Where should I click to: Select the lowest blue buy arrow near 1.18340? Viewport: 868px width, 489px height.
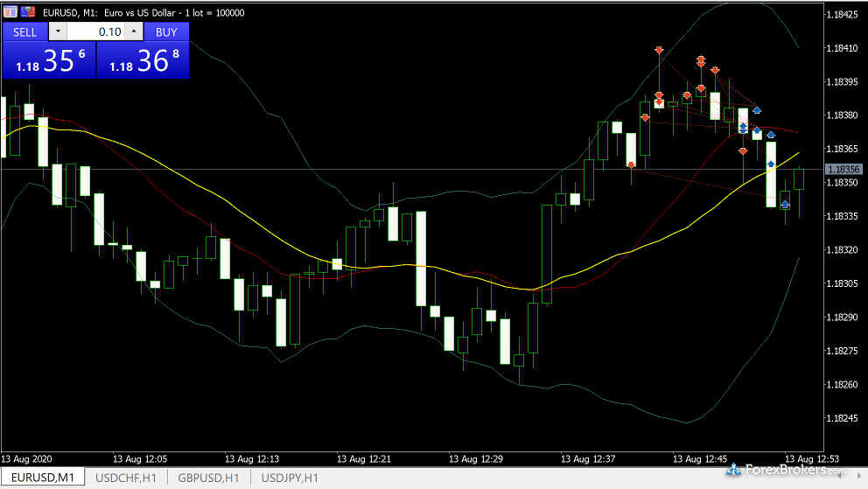coord(784,204)
